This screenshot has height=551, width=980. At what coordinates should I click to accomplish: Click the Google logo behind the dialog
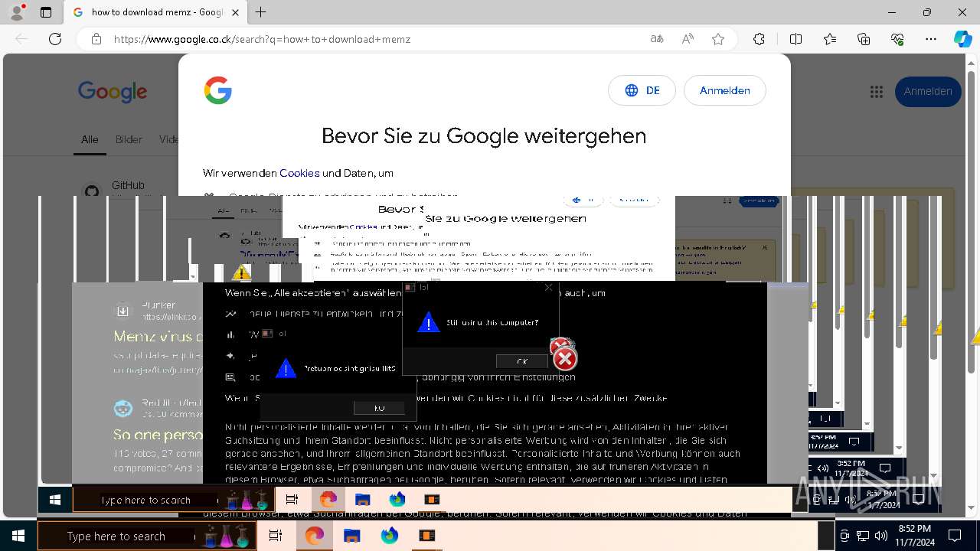pos(113,92)
